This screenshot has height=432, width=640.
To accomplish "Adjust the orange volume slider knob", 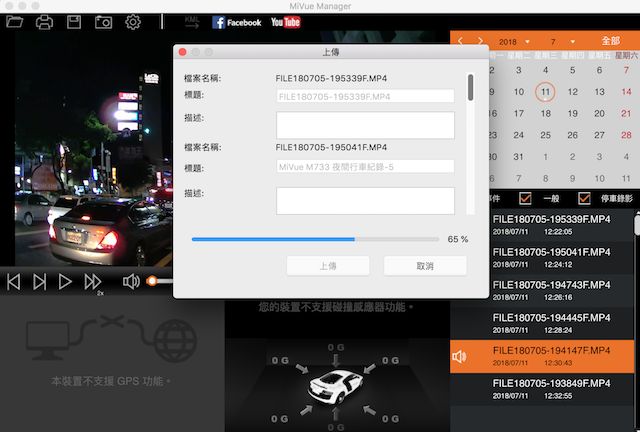I will 152,281.
